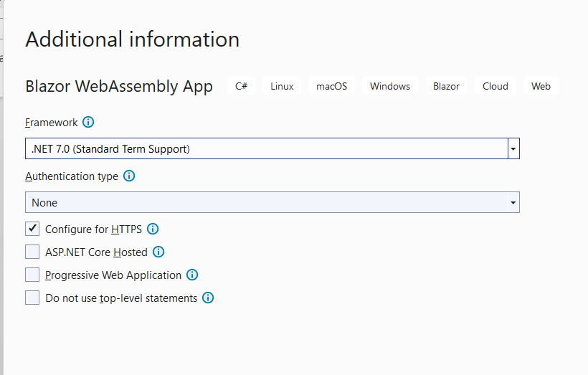Screen dimensions: 588x375
Task: Select the macOS tag
Action: coord(331,86)
